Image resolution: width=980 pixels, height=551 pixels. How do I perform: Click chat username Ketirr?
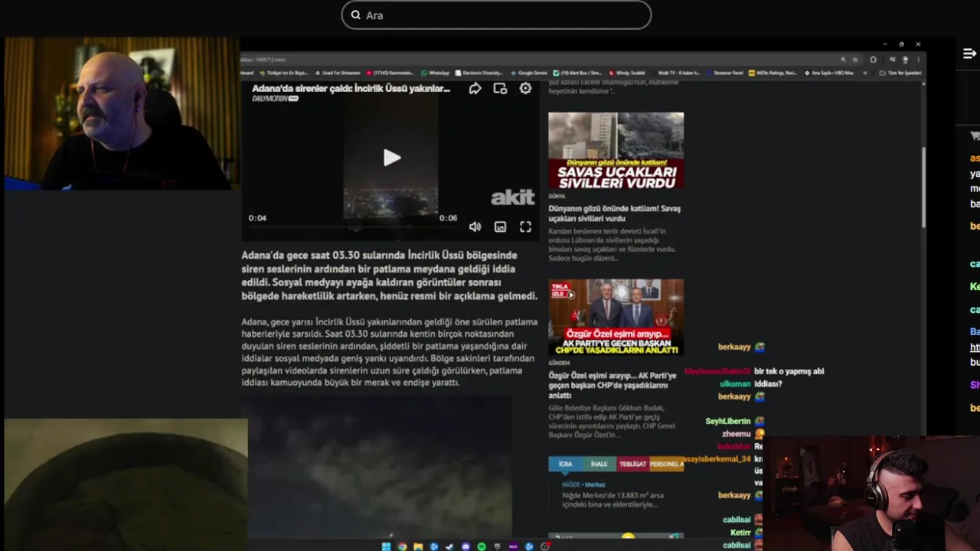click(x=740, y=533)
